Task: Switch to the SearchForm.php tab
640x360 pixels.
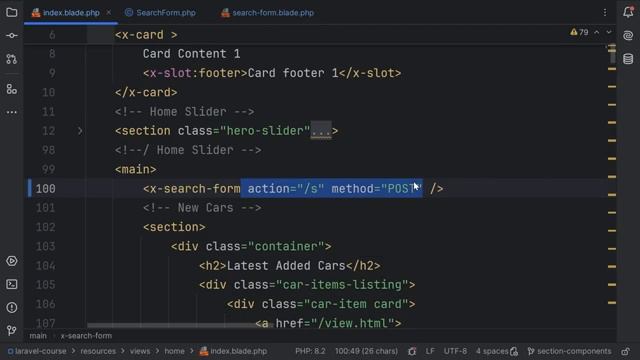Action: [x=160, y=13]
